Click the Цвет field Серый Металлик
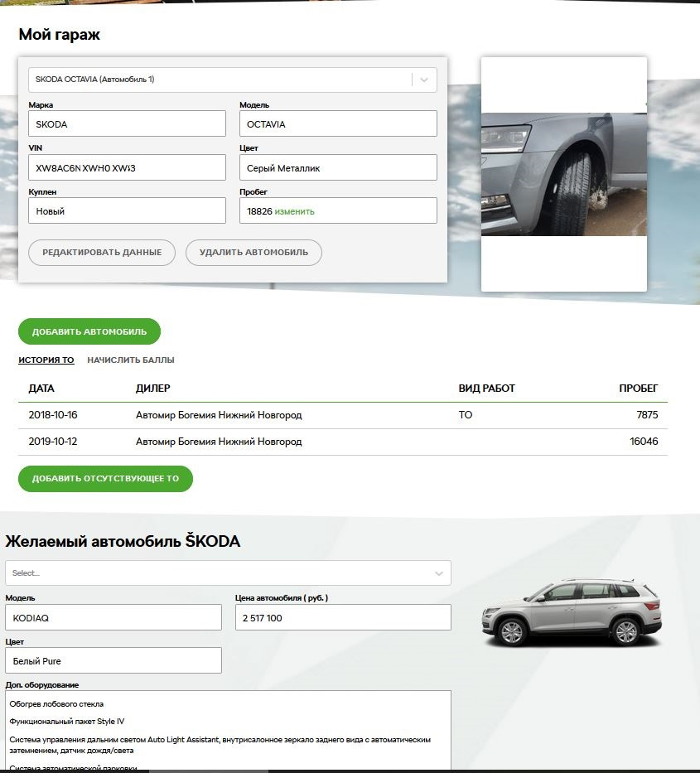 point(338,167)
